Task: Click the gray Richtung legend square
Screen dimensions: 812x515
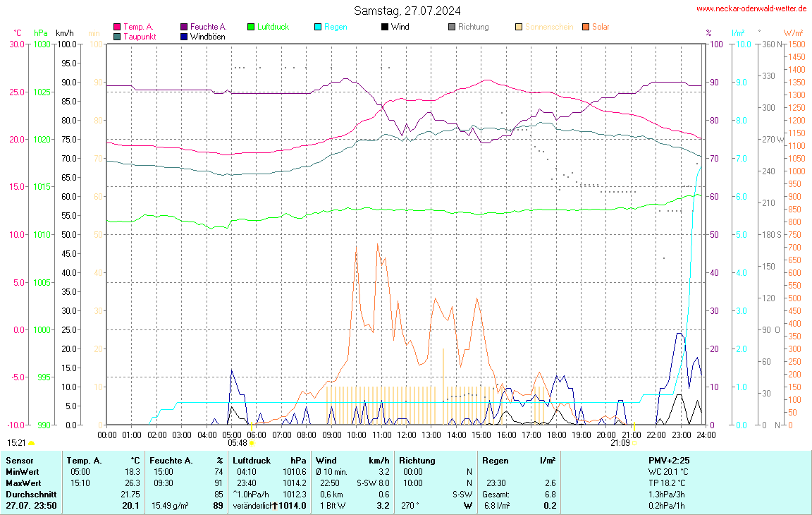Action: tap(452, 28)
